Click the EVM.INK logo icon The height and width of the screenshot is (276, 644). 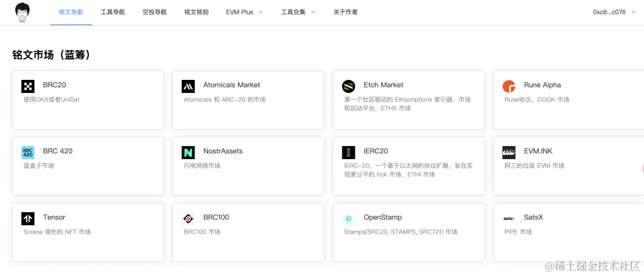click(x=509, y=153)
